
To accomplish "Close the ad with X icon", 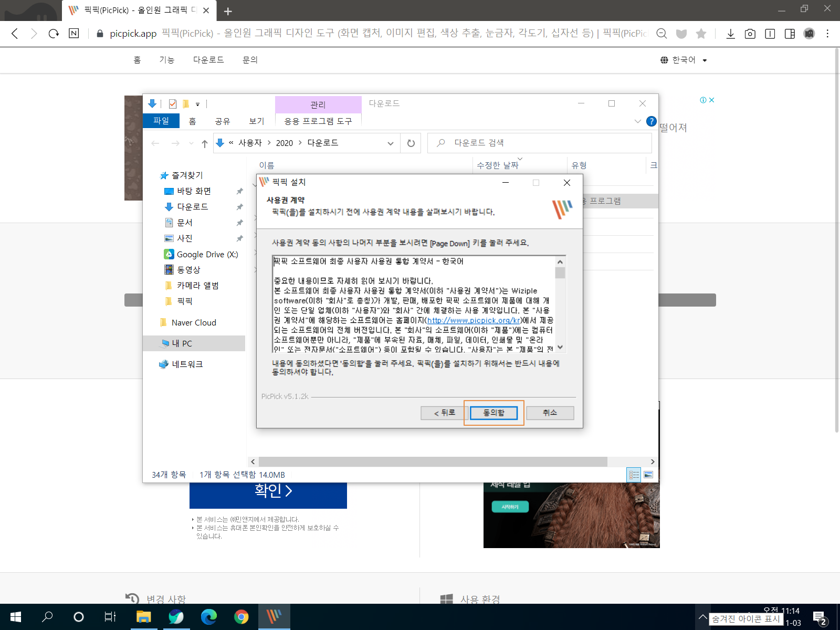I will 712,100.
